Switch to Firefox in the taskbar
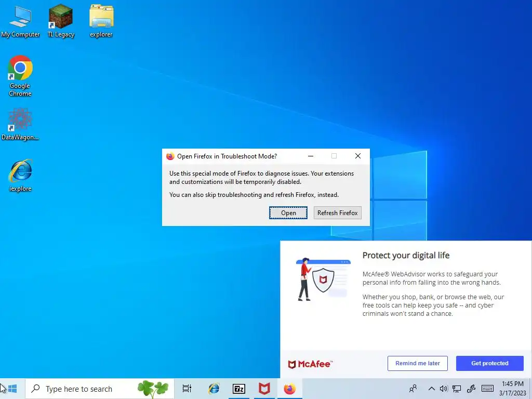Image resolution: width=532 pixels, height=399 pixels. coord(290,389)
